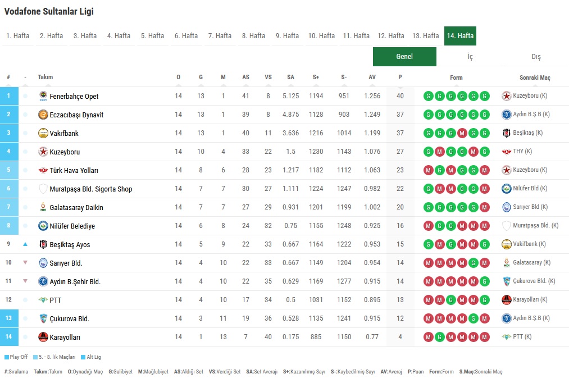Switch to the İç home standings
This screenshot has width=569, height=392.
(470, 57)
